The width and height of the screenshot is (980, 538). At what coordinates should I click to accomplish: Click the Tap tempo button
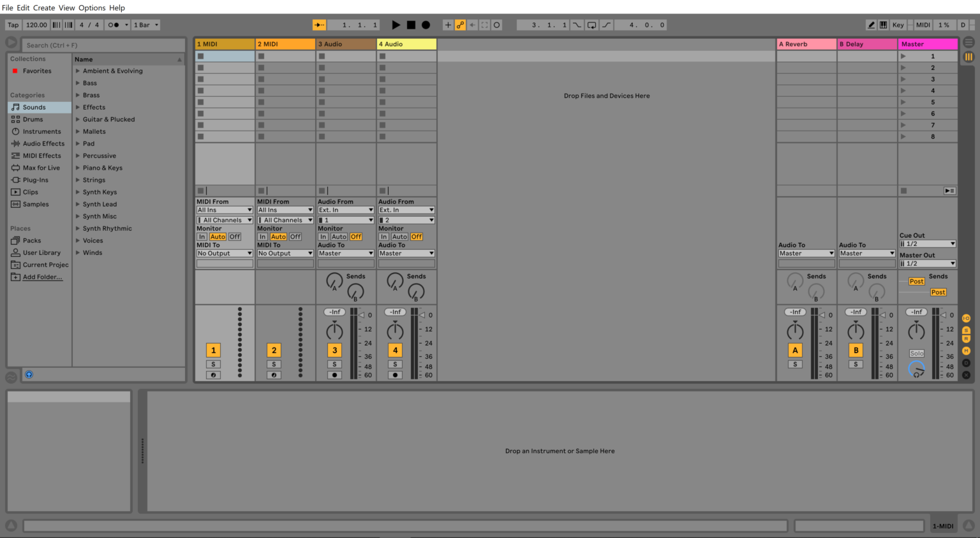click(x=13, y=24)
